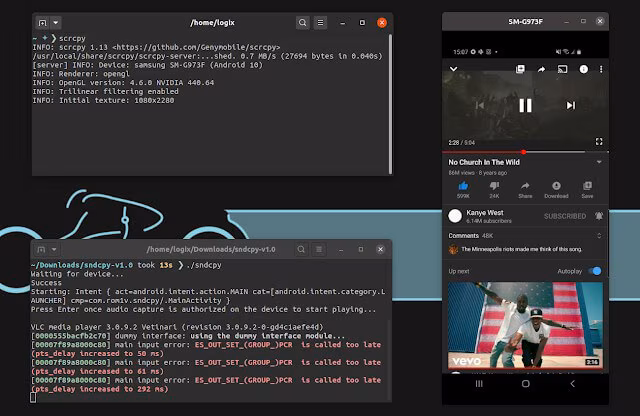The image size is (640, 416).
Task: Click new tab icon in sndcpy terminal
Action: click(x=41, y=249)
